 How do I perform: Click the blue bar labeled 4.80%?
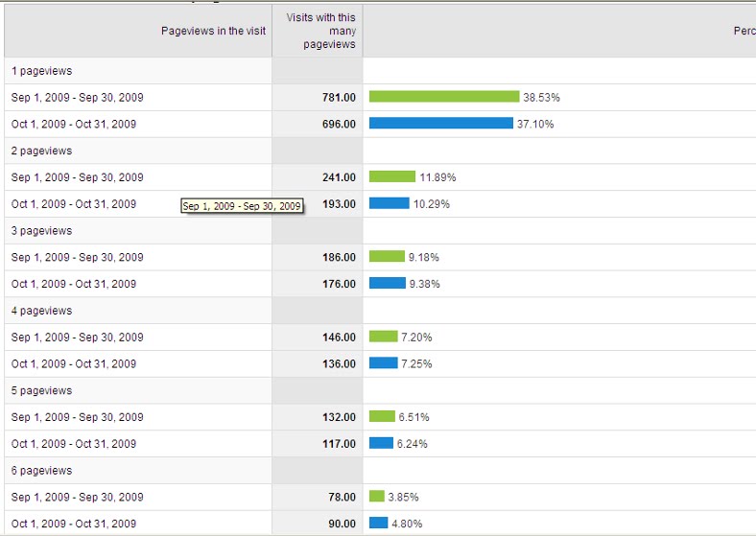tap(379, 523)
